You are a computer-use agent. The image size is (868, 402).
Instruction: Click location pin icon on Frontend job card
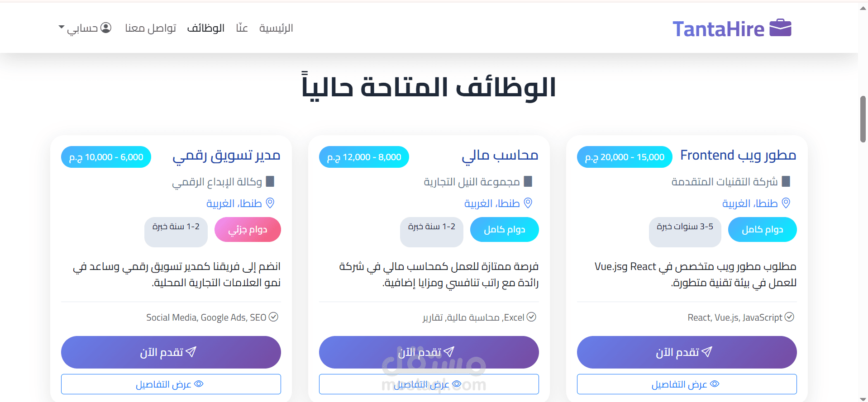(x=786, y=203)
